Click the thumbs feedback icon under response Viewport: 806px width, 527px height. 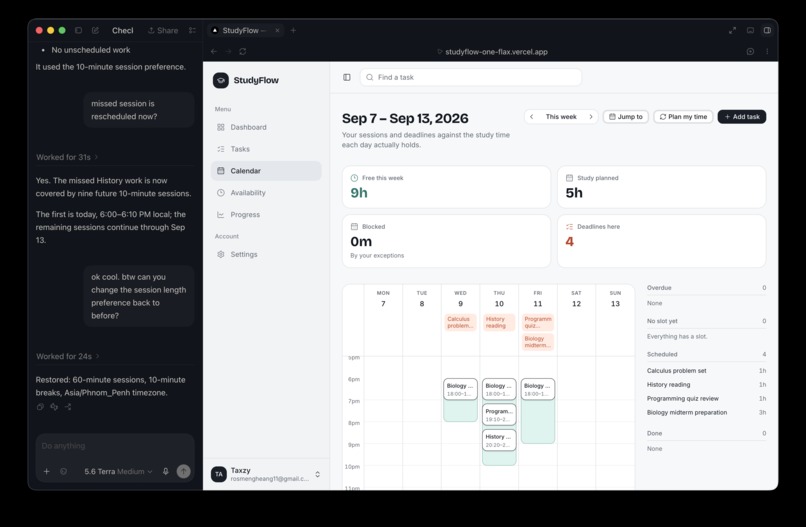[54, 407]
